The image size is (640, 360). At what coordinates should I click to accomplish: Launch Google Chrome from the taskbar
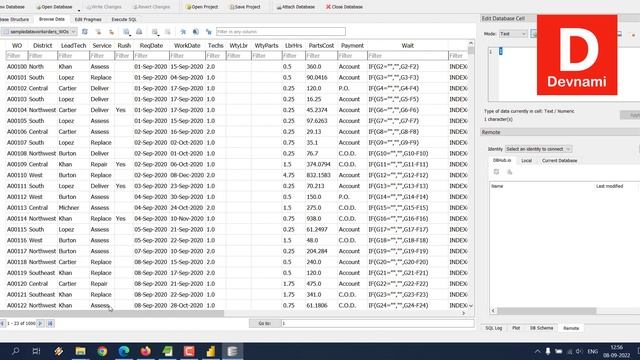tap(102, 351)
